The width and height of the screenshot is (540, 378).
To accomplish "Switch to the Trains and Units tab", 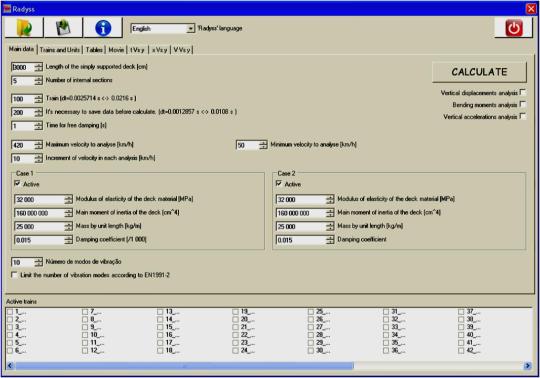I will point(60,50).
